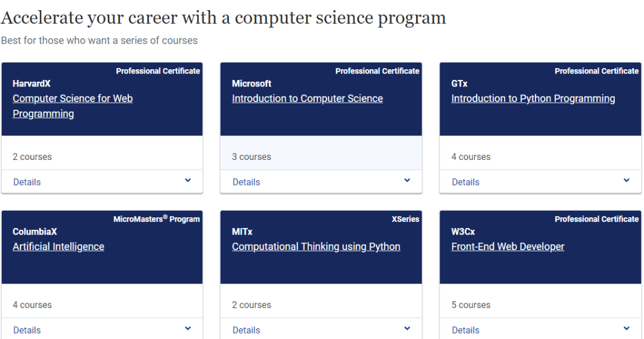Open Front-End Web Developer program link
Viewport: 644px width, 339px height.
click(x=507, y=246)
